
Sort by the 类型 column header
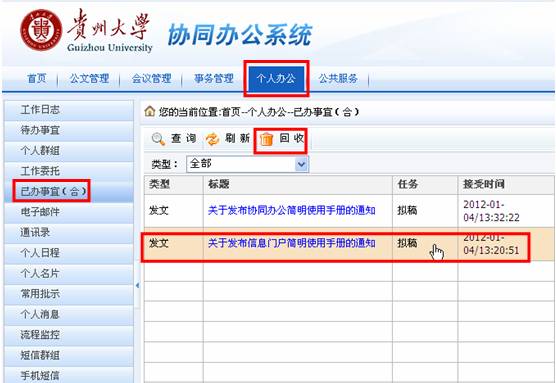pos(174,184)
